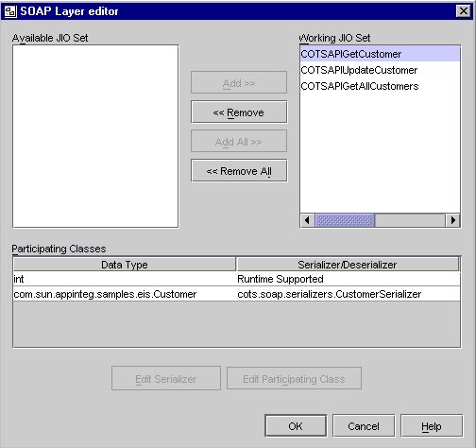476x448 pixels.
Task: Click the Working JIO Set scroll right arrow
Action: (x=452, y=220)
